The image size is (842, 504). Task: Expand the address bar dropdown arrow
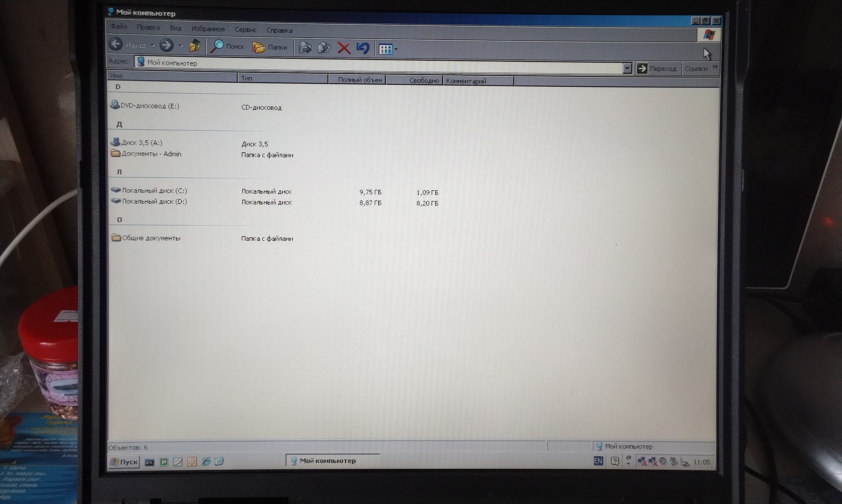627,69
